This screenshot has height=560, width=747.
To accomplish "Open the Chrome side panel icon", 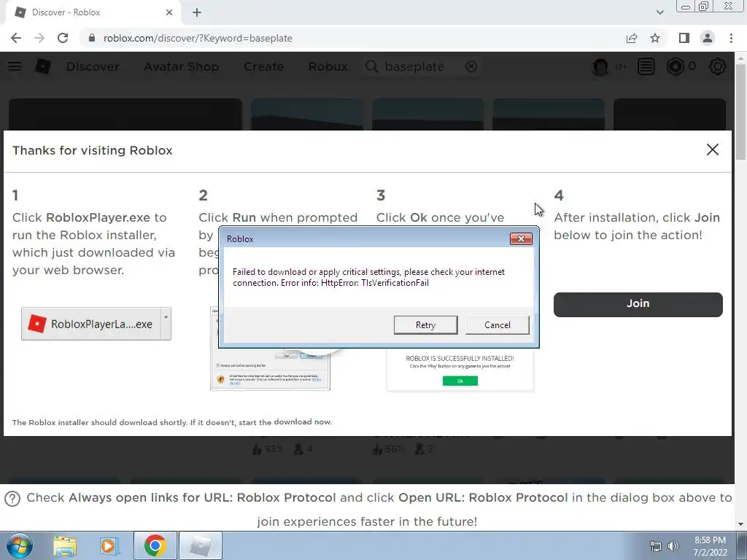I will 684,38.
